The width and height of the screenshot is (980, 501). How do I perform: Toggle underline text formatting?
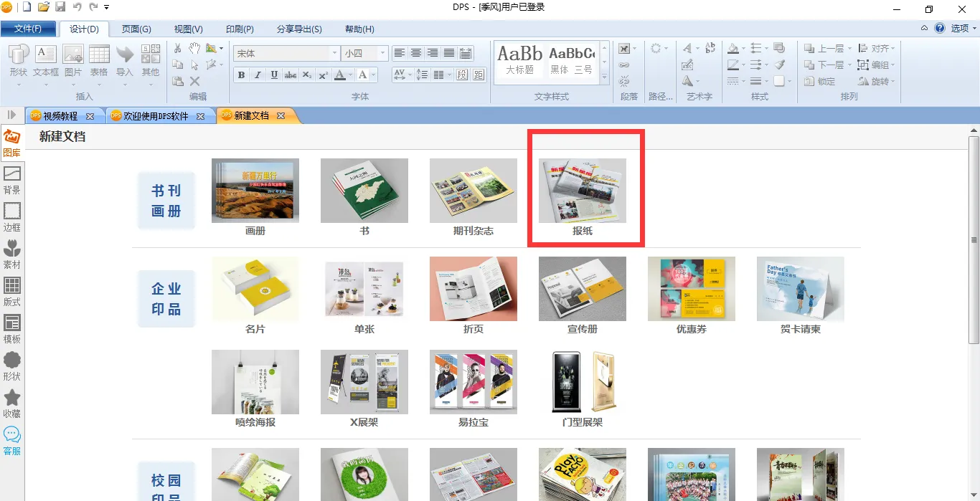[275, 75]
